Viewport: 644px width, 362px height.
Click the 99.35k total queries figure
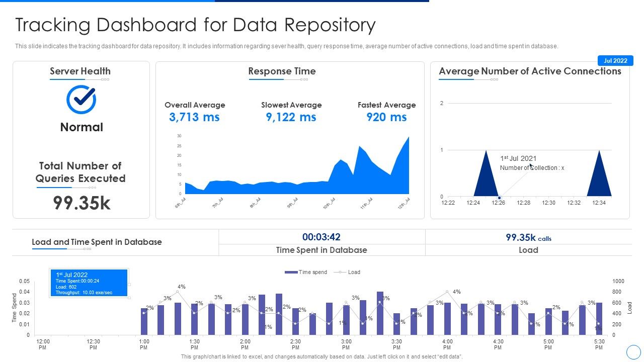coord(82,203)
